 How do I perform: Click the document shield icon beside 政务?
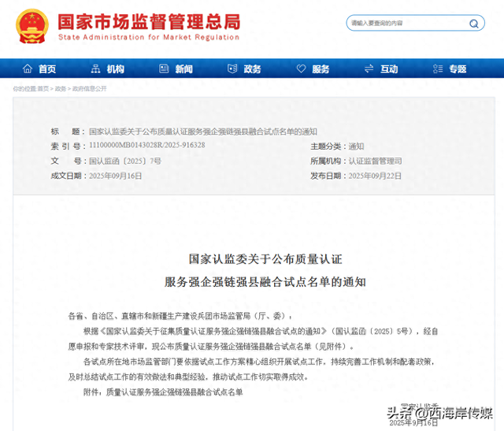(x=232, y=69)
